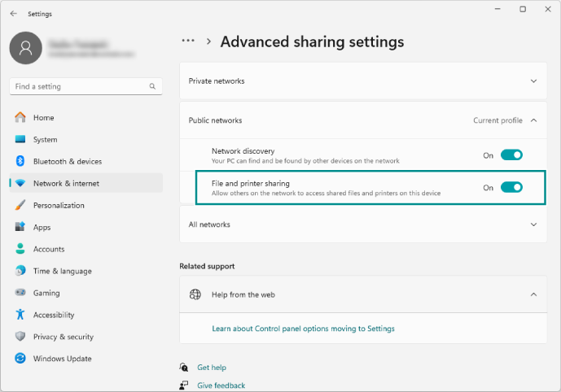Click the Home icon in sidebar
Screen dimensions: 561x392
pyautogui.click(x=20, y=118)
